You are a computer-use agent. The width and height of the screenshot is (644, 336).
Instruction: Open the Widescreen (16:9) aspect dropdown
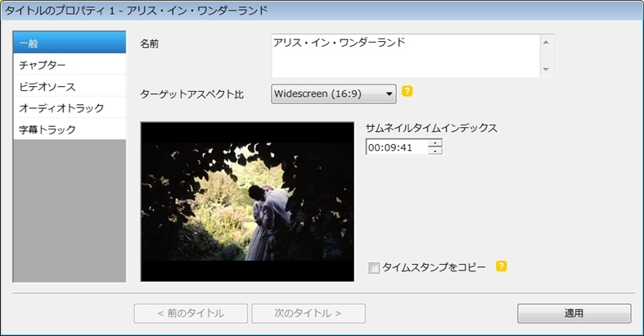point(334,93)
